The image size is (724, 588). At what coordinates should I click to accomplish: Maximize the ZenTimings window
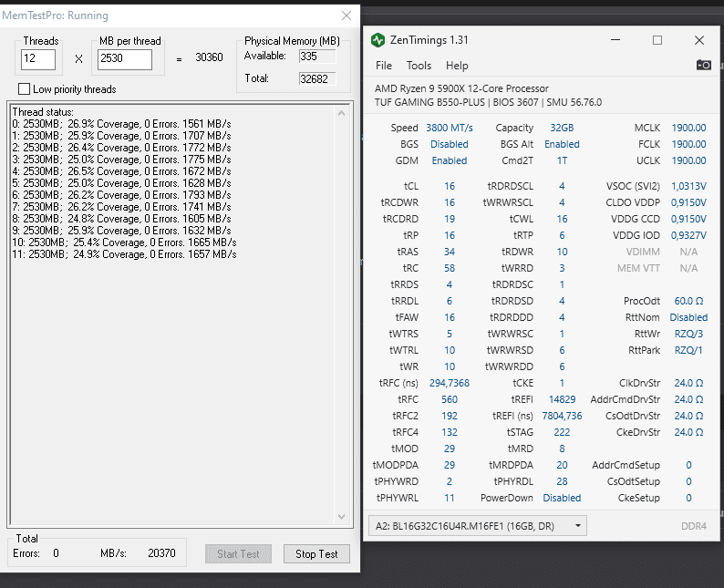[657, 40]
